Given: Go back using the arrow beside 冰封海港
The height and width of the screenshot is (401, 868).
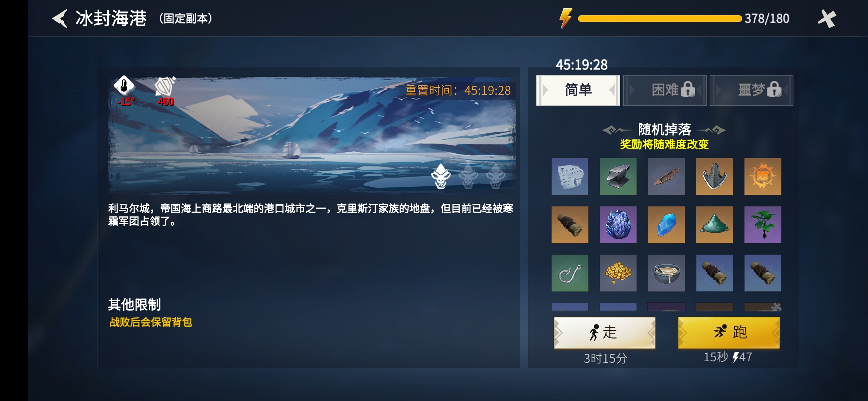Looking at the screenshot, I should [60, 19].
